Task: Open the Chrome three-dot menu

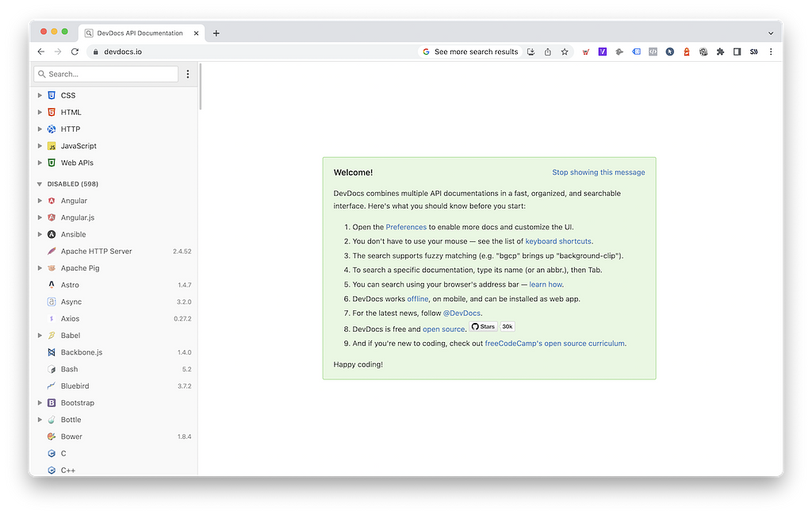Action: [771, 52]
